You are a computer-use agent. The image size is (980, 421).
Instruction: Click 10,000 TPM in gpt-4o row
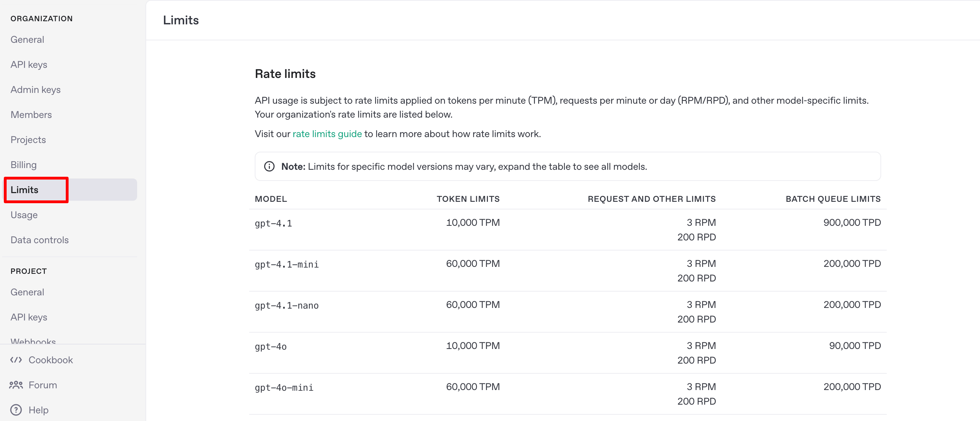click(473, 346)
